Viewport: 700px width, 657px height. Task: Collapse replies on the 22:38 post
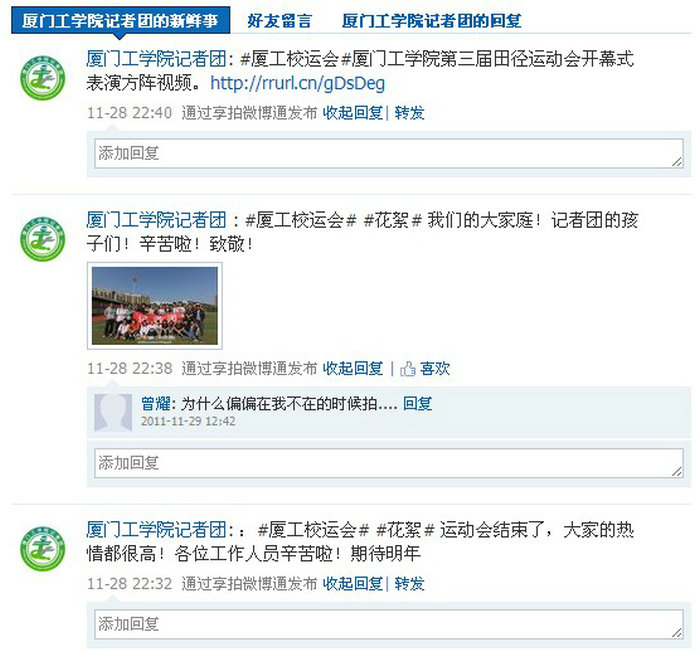pos(353,369)
